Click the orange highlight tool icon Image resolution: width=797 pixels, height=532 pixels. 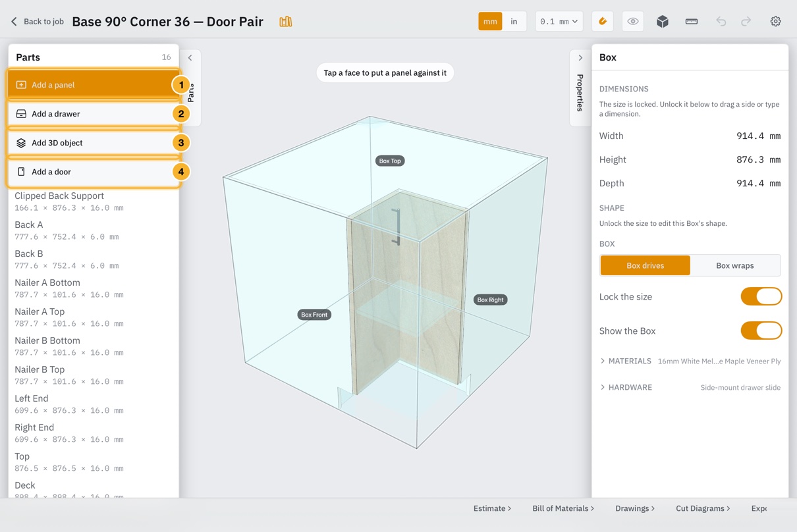(603, 21)
